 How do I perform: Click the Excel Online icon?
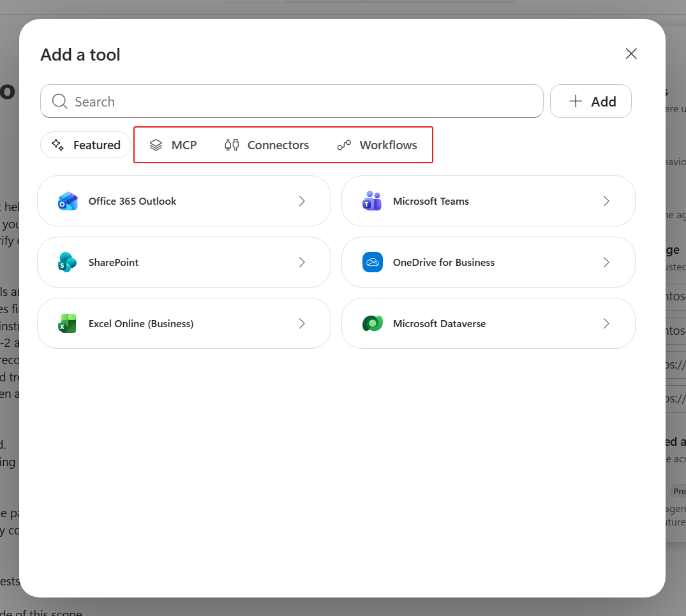[x=68, y=323]
